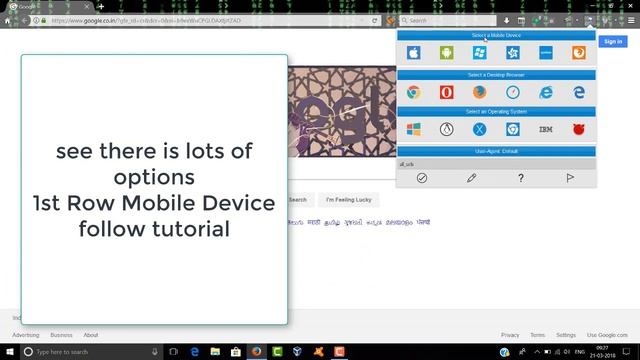Select the Opera desktop browser
The image size is (640, 360).
coord(447,92)
